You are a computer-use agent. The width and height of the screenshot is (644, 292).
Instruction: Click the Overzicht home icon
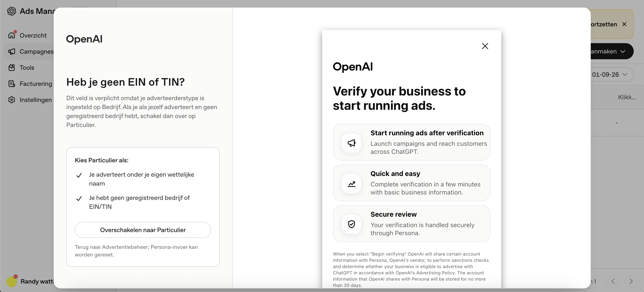(x=12, y=36)
